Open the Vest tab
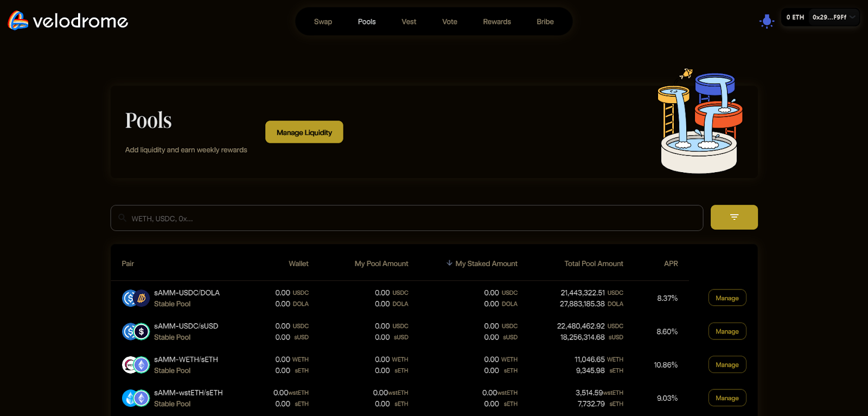The height and width of the screenshot is (416, 868). point(409,22)
